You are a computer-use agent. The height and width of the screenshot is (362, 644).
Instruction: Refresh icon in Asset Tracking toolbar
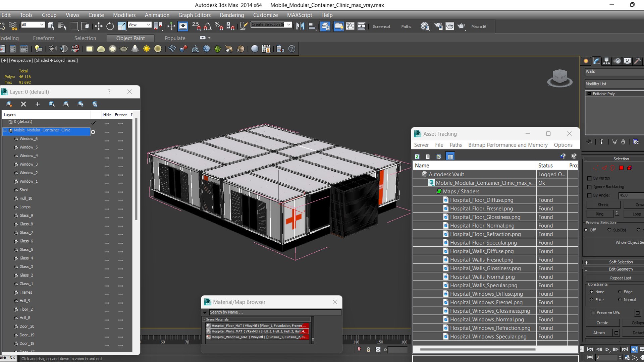pyautogui.click(x=417, y=157)
